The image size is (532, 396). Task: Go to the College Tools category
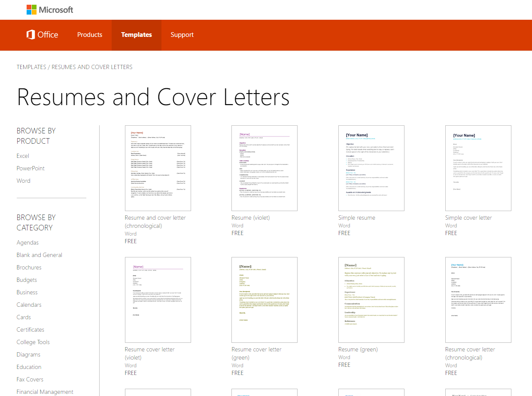[x=33, y=342]
